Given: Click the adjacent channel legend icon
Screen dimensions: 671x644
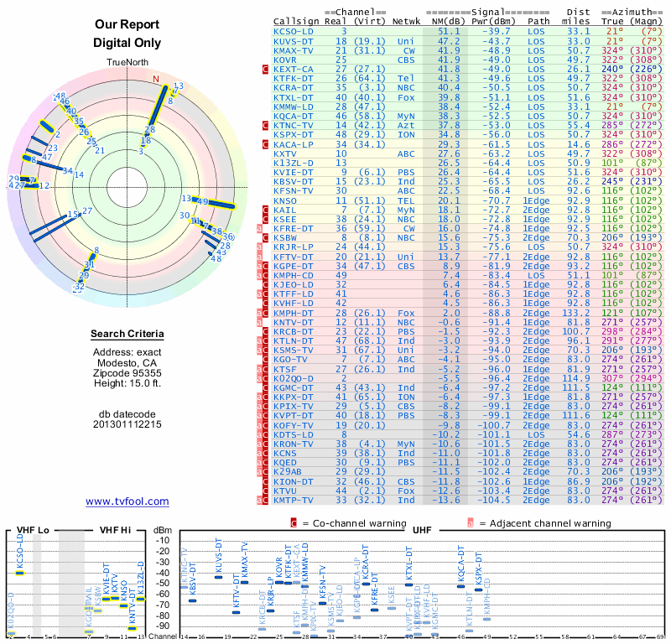Looking at the screenshot, I should (x=471, y=523).
